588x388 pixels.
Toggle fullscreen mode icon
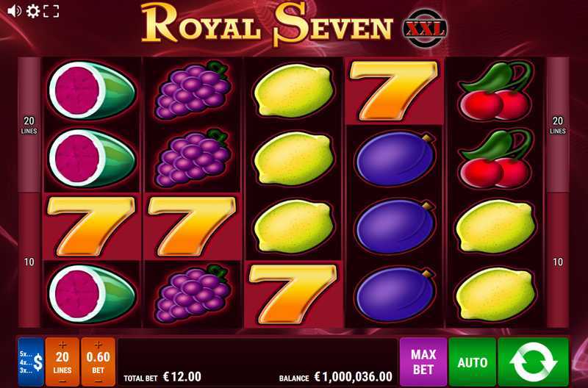point(51,11)
